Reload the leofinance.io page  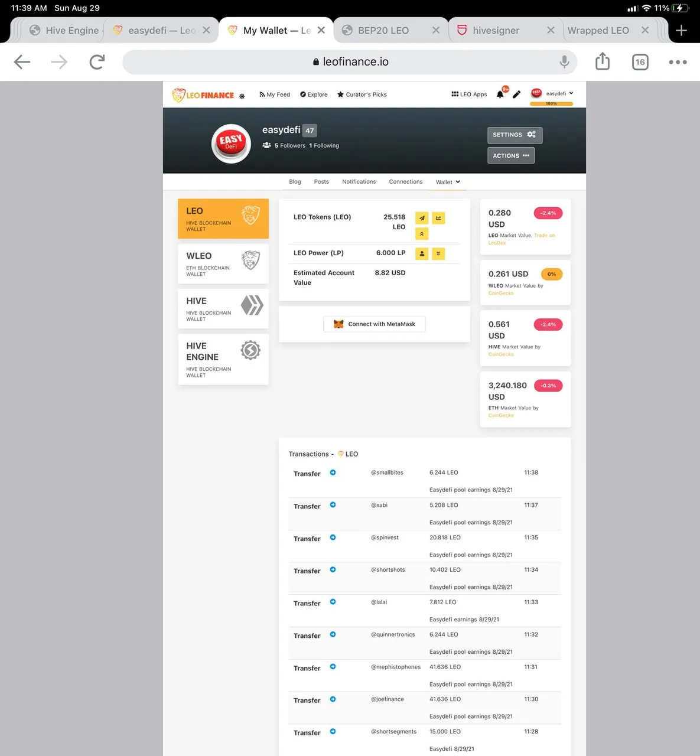pos(97,62)
